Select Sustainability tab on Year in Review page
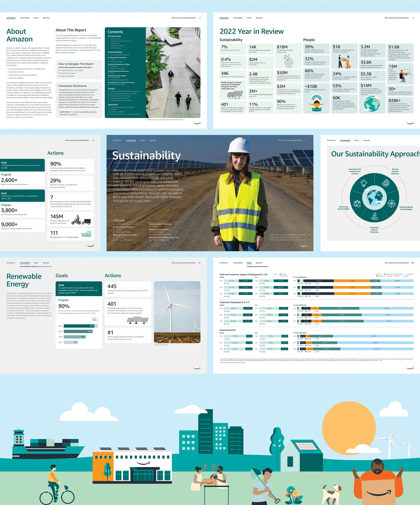 [x=238, y=18]
